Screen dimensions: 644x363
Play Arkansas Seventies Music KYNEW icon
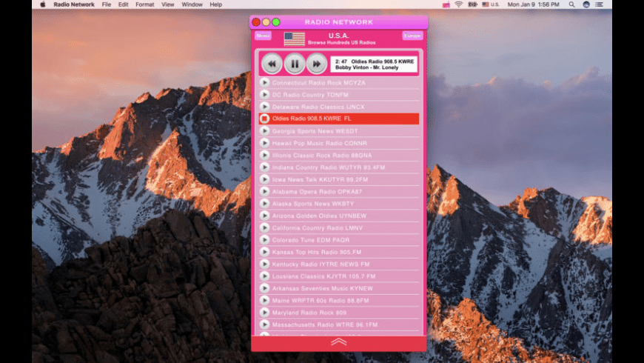click(264, 288)
